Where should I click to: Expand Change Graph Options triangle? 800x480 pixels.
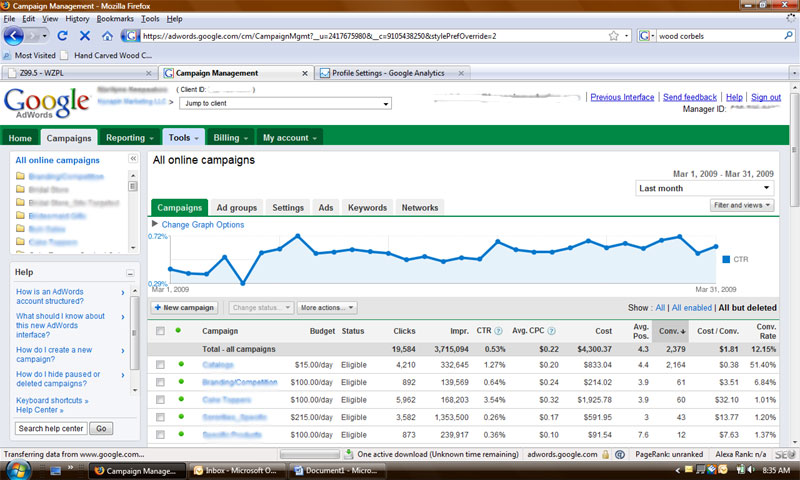pyautogui.click(x=155, y=224)
